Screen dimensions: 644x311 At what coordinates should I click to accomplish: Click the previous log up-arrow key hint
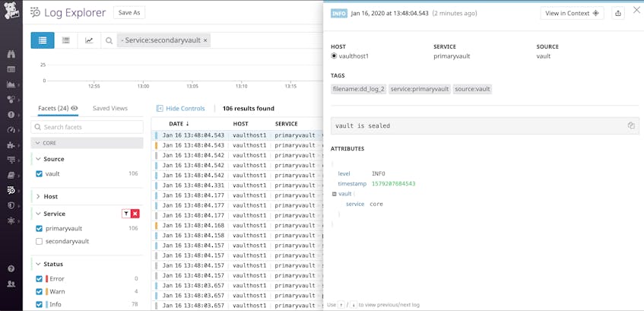[x=341, y=305]
